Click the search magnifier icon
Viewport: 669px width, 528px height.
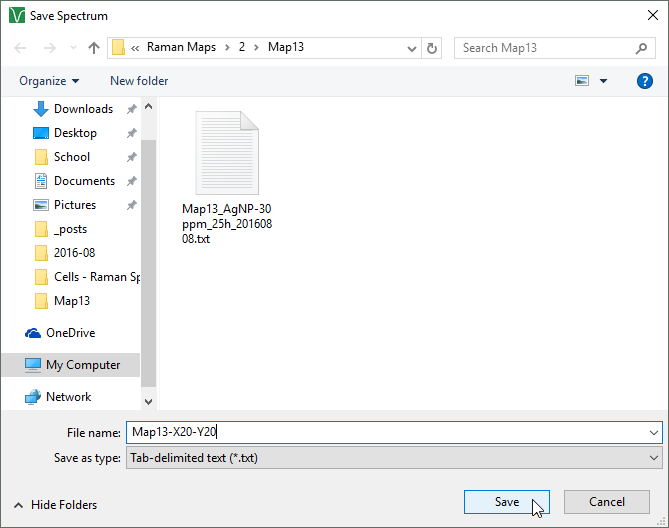[x=642, y=48]
